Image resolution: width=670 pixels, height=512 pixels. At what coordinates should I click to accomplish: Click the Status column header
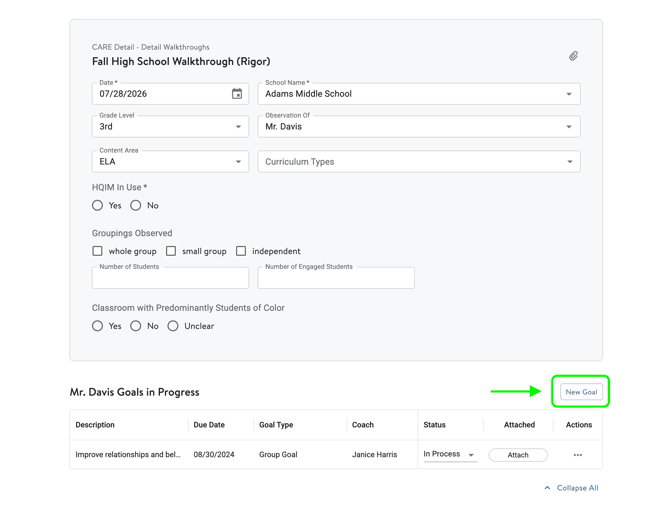pyautogui.click(x=434, y=425)
